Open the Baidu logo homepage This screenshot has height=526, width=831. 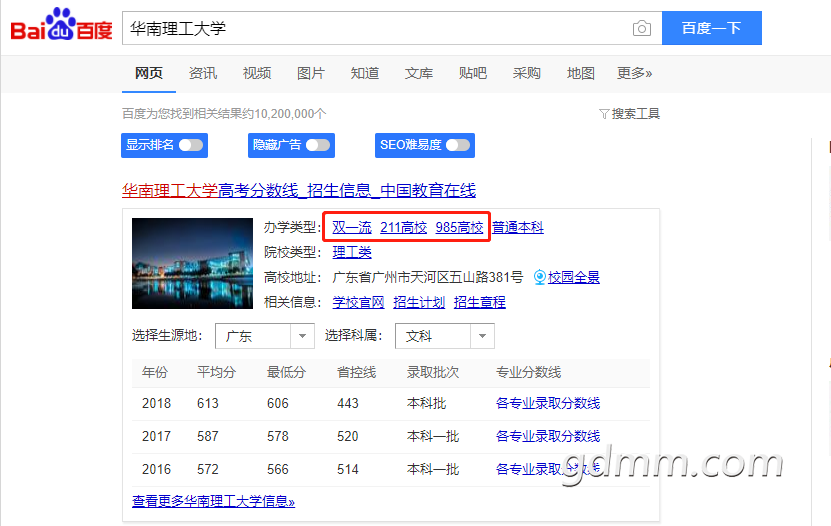61,25
